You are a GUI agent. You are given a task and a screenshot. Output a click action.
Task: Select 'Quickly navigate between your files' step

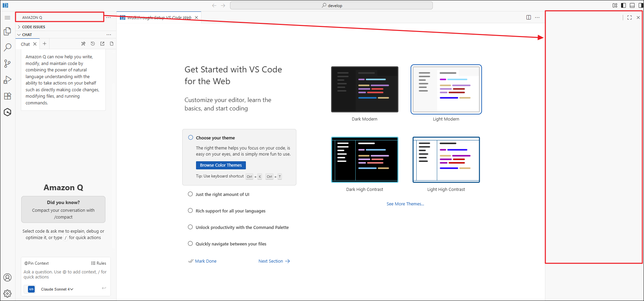[231, 244]
